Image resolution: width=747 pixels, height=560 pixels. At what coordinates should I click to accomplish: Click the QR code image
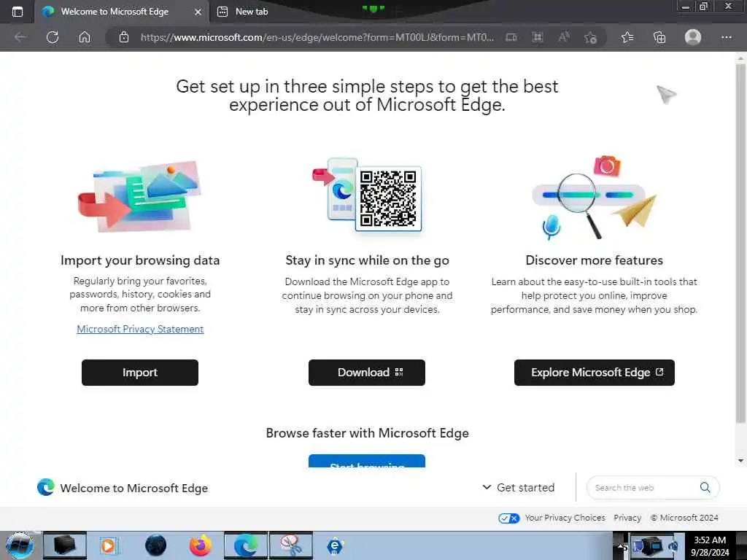(x=388, y=198)
